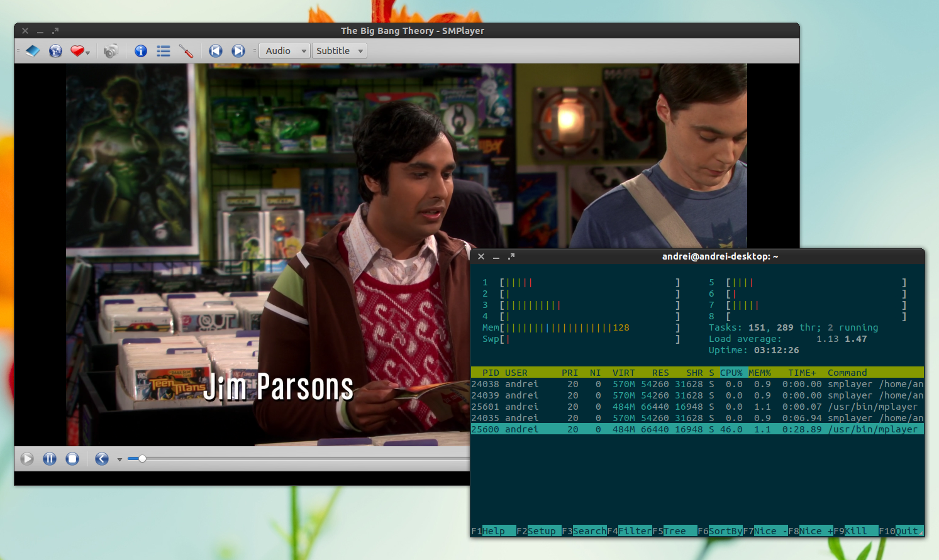939x560 pixels.
Task: Click F5 Tree in htop footer
Action: (x=675, y=531)
